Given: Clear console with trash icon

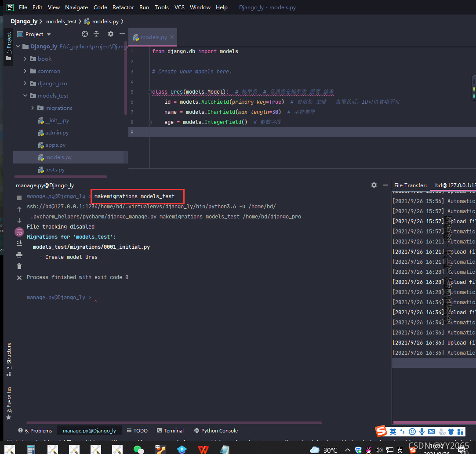Looking at the screenshot, I should (19, 266).
